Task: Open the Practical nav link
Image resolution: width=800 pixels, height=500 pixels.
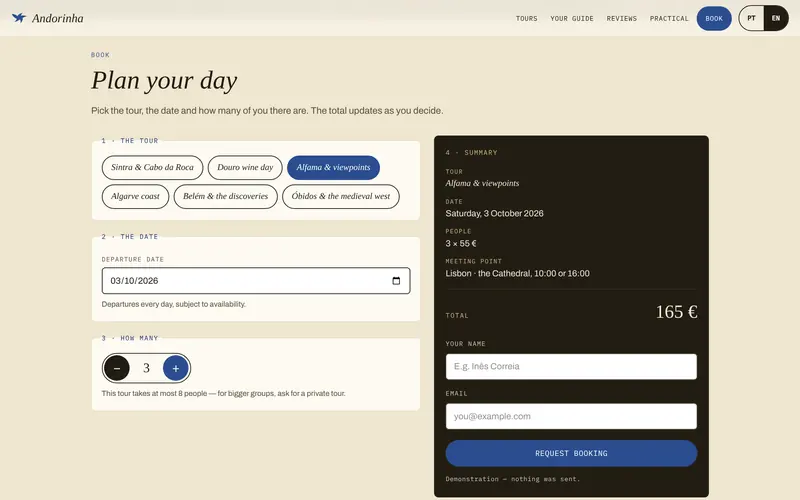Action: coord(669,18)
